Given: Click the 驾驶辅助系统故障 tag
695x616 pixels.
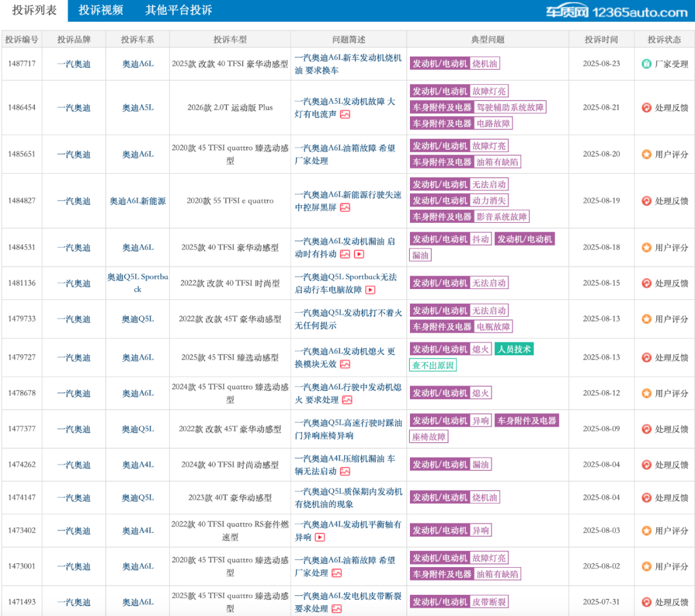Looking at the screenshot, I should 510,107.
